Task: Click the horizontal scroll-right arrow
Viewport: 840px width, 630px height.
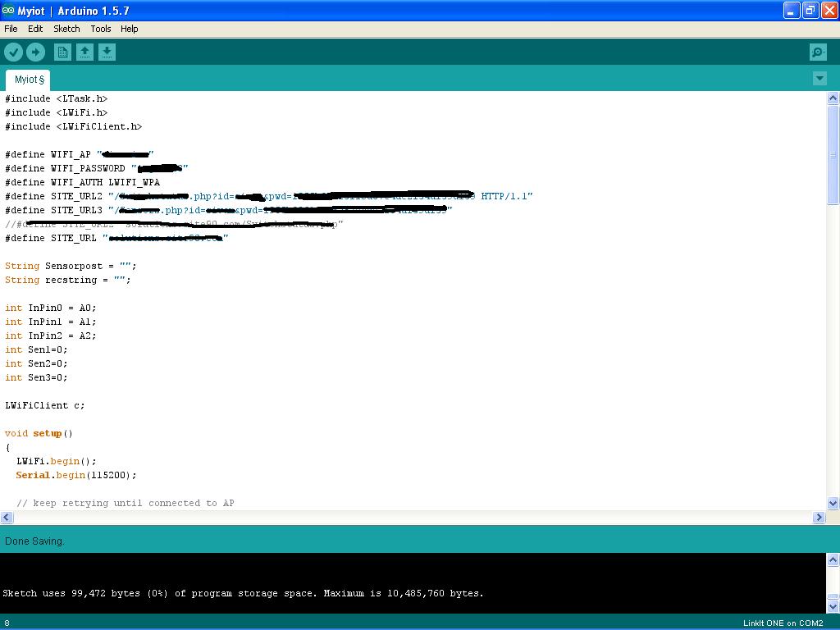Action: click(x=819, y=517)
